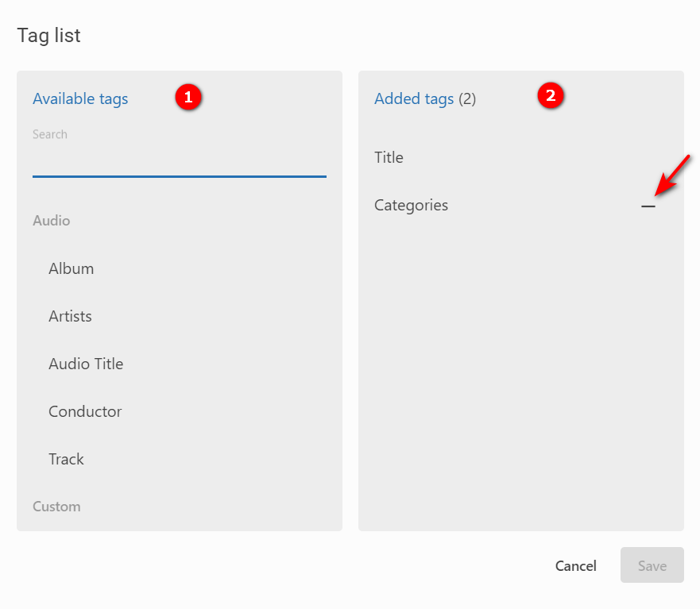Click the Save button
The width and height of the screenshot is (700, 609).
point(652,565)
